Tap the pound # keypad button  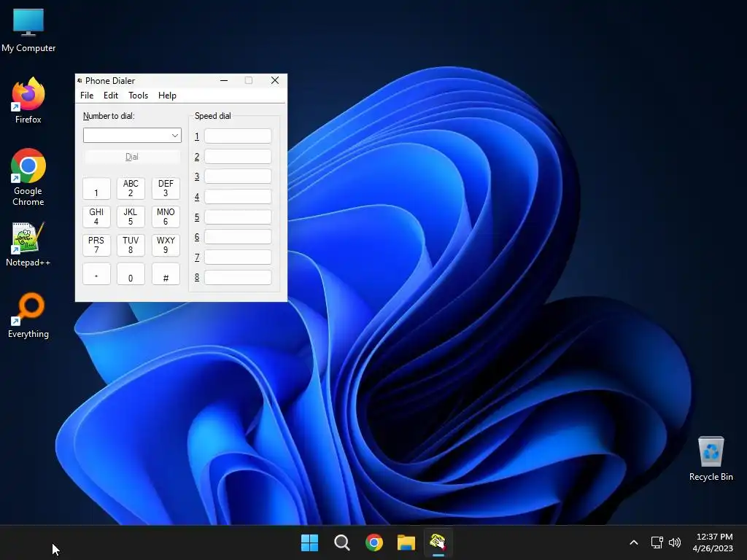(166, 274)
